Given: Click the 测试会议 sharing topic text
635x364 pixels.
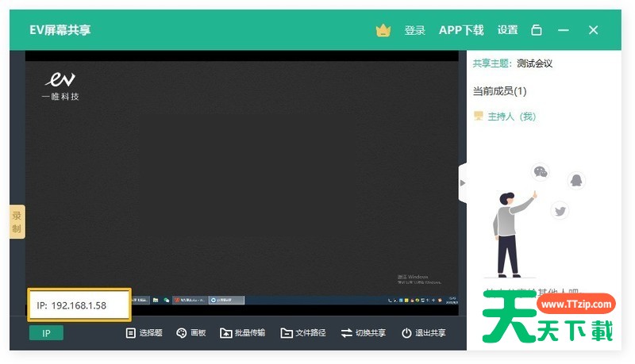Looking at the screenshot, I should 534,63.
